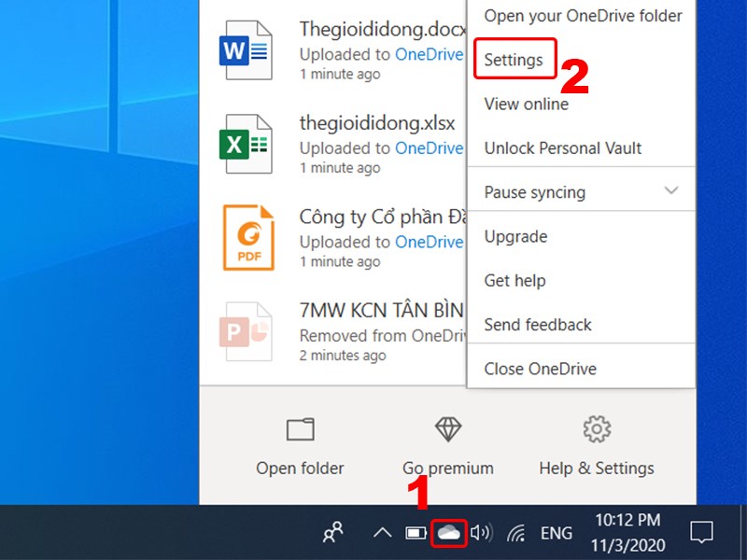
Task: Click the 2 minutes ago timestamp
Action: point(343,356)
